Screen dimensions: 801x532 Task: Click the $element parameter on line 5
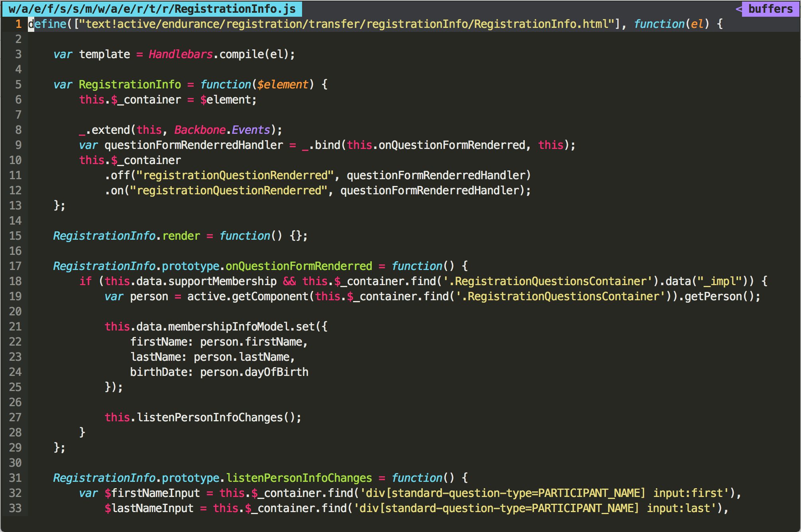pyautogui.click(x=283, y=84)
